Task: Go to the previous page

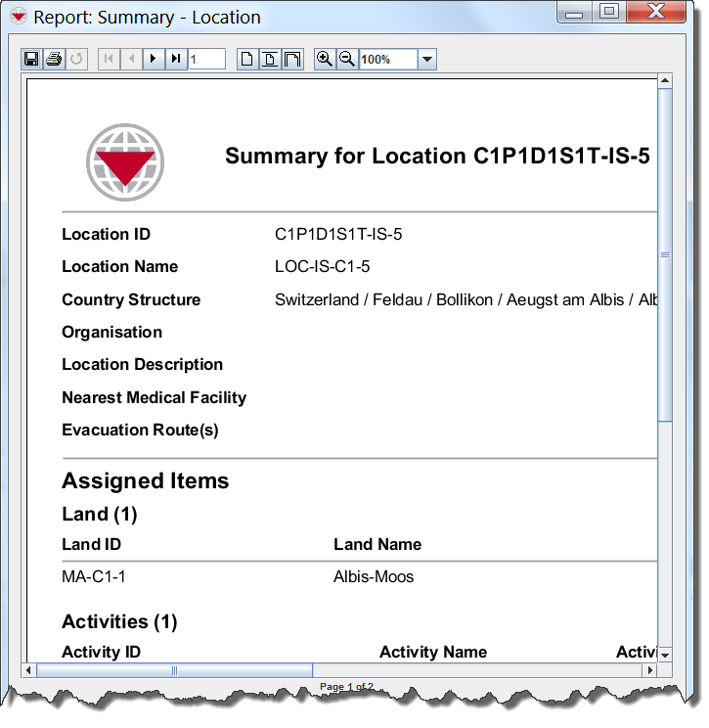Action: (131, 60)
